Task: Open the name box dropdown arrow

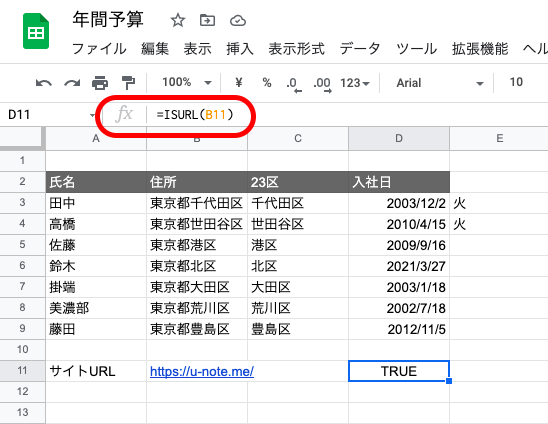Action: (x=93, y=115)
